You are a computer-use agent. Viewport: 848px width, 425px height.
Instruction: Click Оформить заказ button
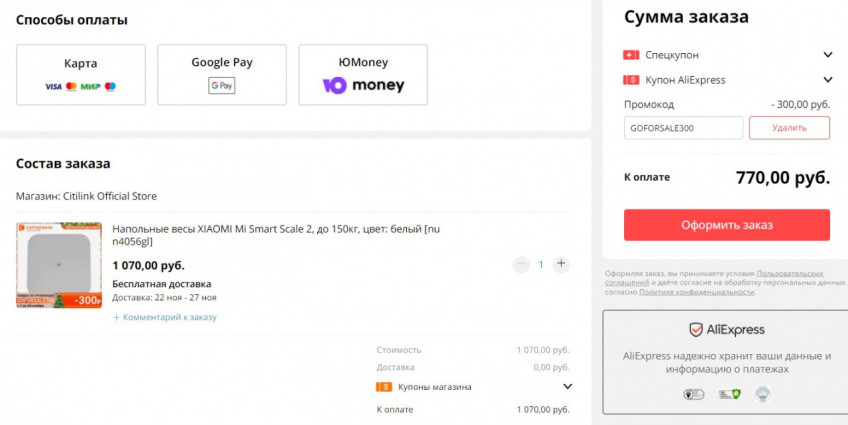(x=726, y=225)
